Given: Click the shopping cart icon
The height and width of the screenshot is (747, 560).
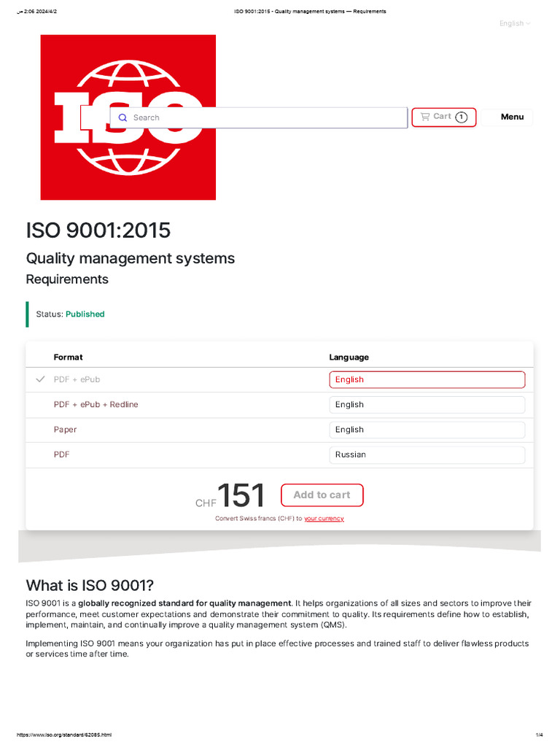Looking at the screenshot, I should coord(425,116).
